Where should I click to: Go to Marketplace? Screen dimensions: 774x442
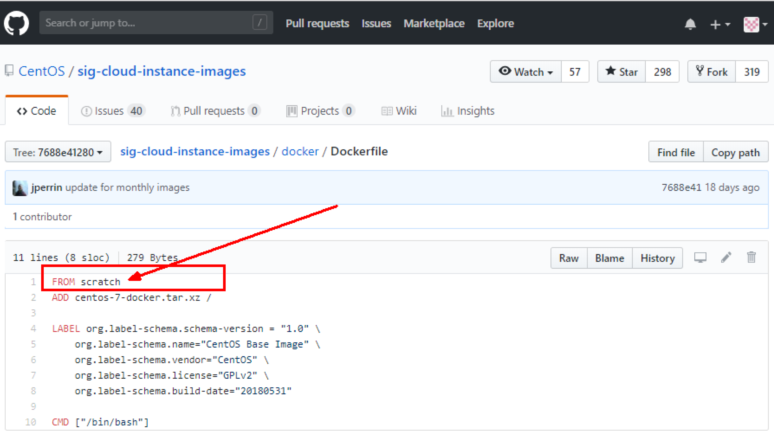click(434, 23)
